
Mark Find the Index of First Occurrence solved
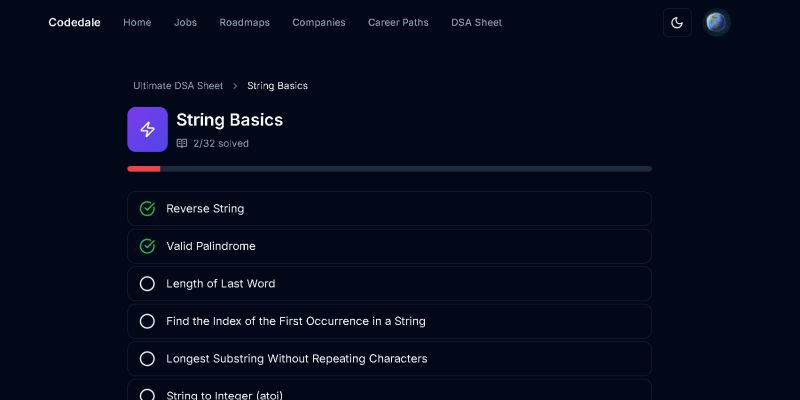click(147, 321)
